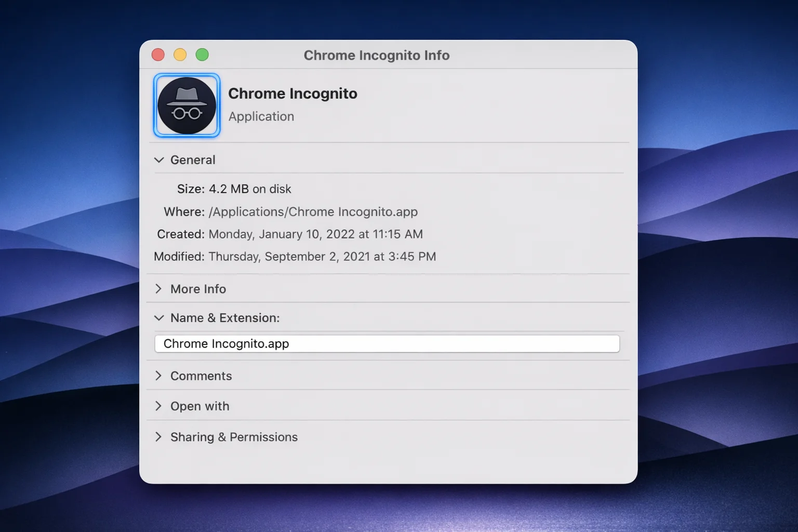Expand the Open with section chevron
The width and height of the screenshot is (798, 532).
tap(158, 406)
